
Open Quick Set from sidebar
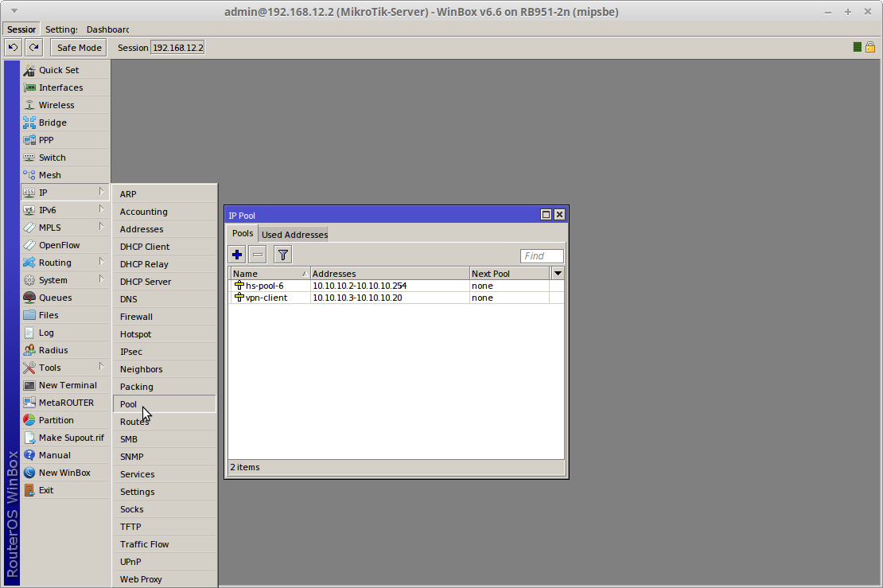pos(65,70)
